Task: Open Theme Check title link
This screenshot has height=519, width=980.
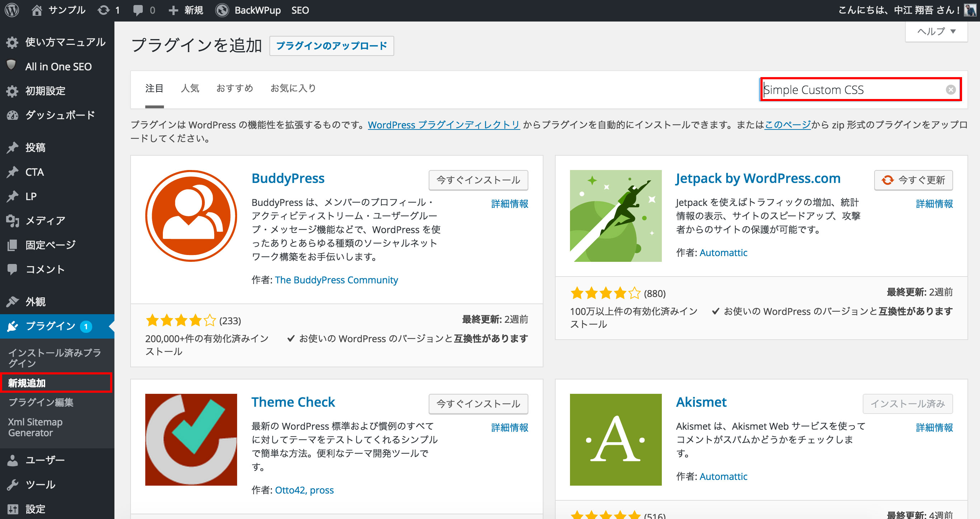Action: point(293,402)
